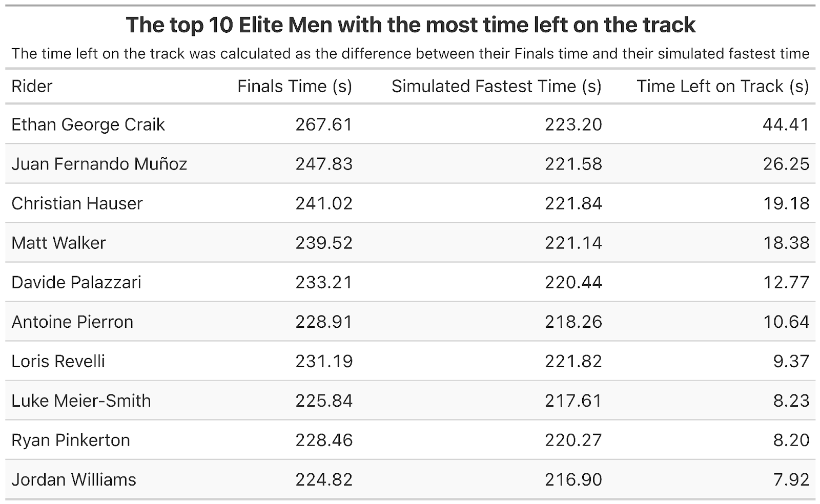
Task: Click Luke Meier-Smith rider cell
Action: [x=81, y=401]
